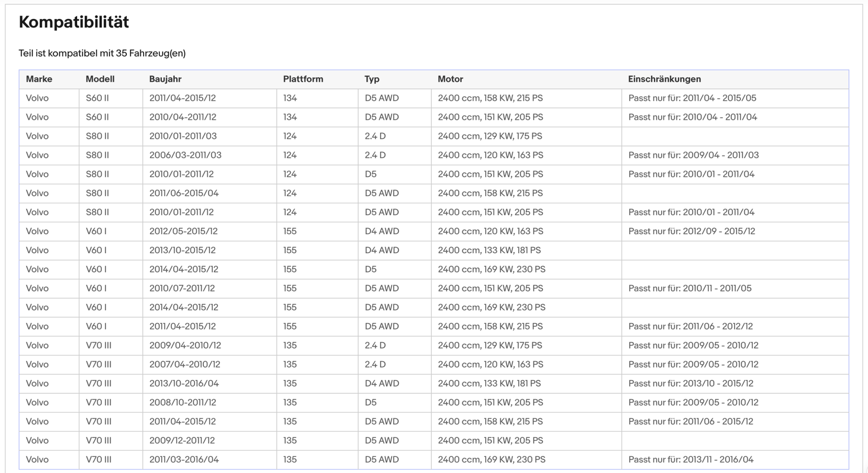Click the 129 KW, 175 PS S80 II motor cell
Screen dimensions: 868x473
click(526, 136)
